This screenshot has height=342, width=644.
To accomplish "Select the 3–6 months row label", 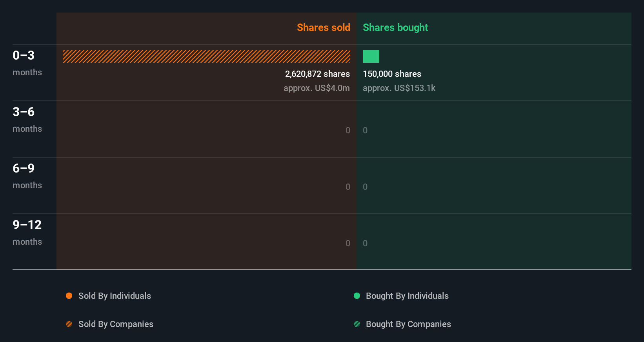I will (27, 120).
